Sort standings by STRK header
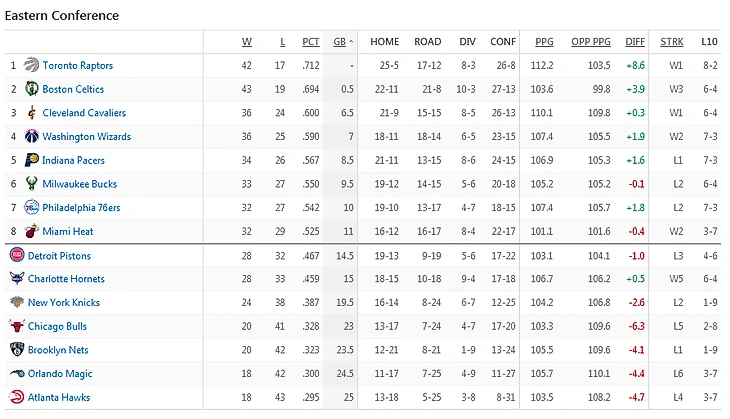The image size is (730, 419). point(672,42)
